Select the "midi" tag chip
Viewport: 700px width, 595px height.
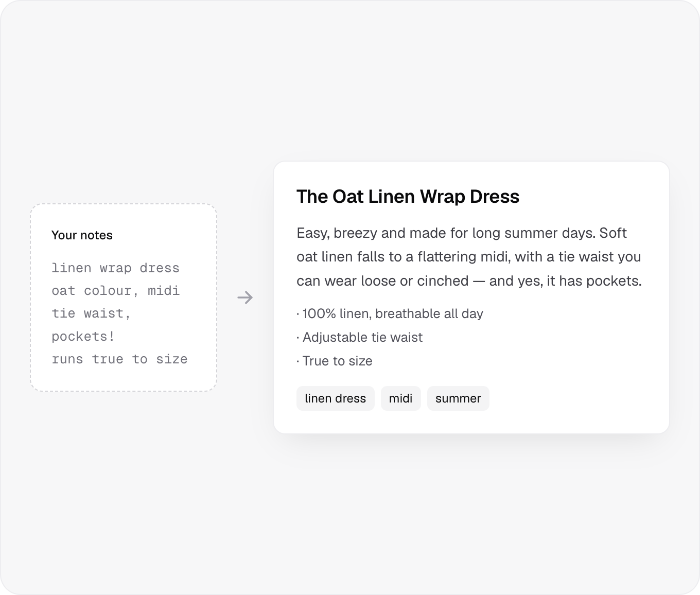[401, 398]
